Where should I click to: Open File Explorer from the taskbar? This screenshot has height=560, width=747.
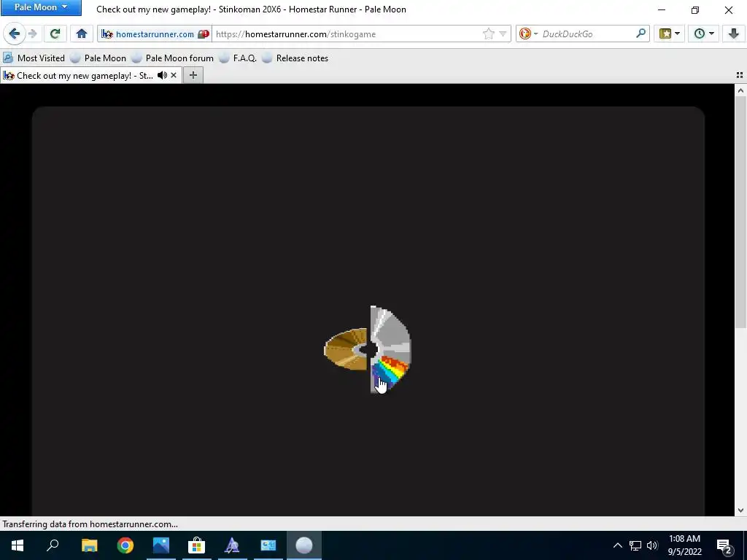[89, 545]
